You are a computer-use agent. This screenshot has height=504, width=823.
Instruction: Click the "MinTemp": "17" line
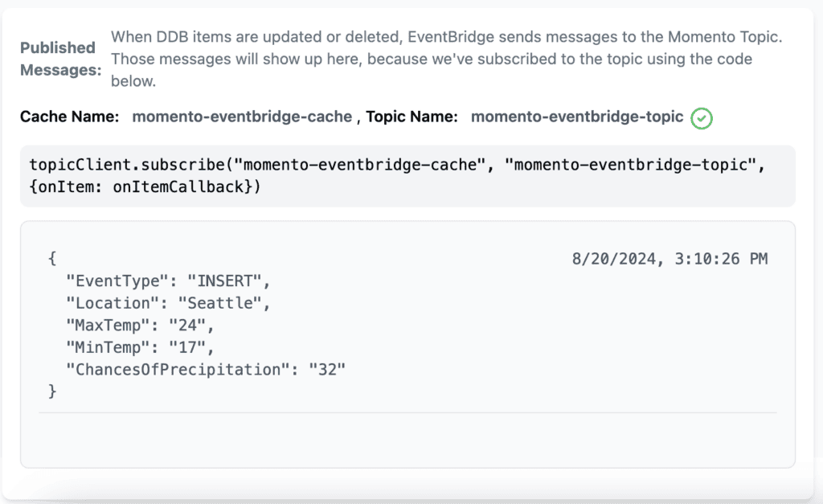tap(140, 347)
